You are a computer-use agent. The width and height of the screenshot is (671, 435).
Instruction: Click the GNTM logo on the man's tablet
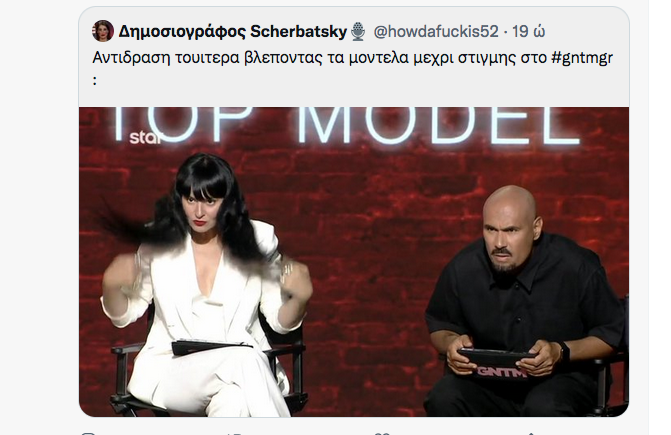coord(501,372)
